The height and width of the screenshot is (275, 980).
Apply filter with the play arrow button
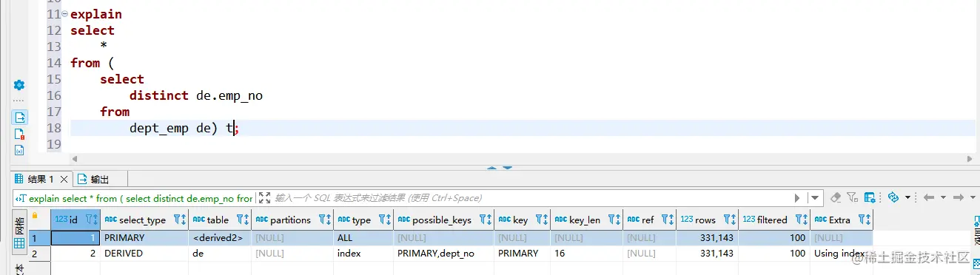click(x=797, y=198)
